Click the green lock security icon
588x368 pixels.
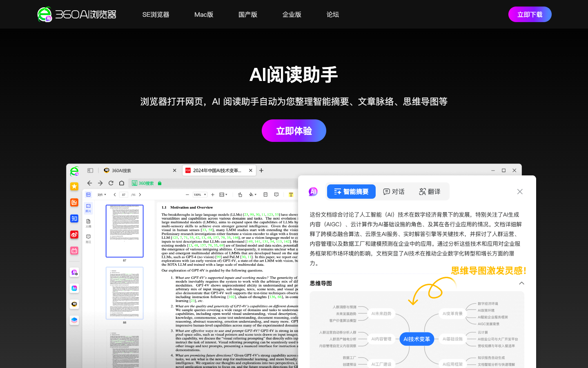[160, 183]
